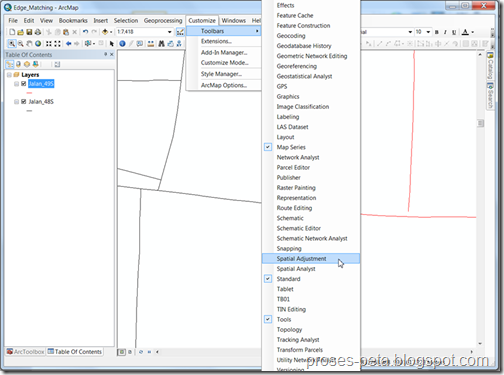Switch TOC to List By Selection
This screenshot has width=504, height=375.
point(35,64)
